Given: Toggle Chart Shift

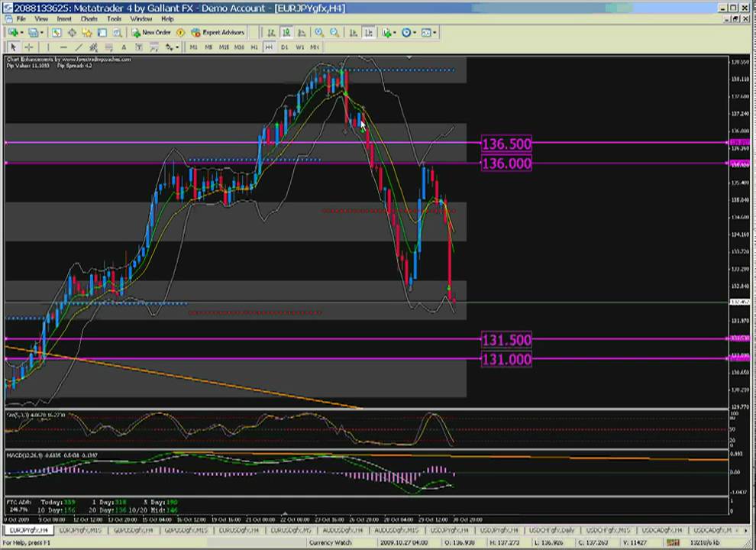Looking at the screenshot, I should click(369, 32).
